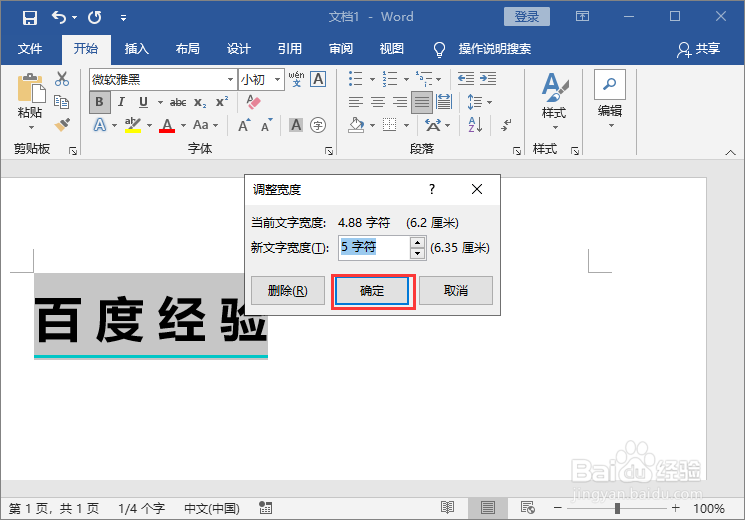This screenshot has width=745, height=520.
Task: Cut selection with the scissors icon
Action: (x=62, y=79)
